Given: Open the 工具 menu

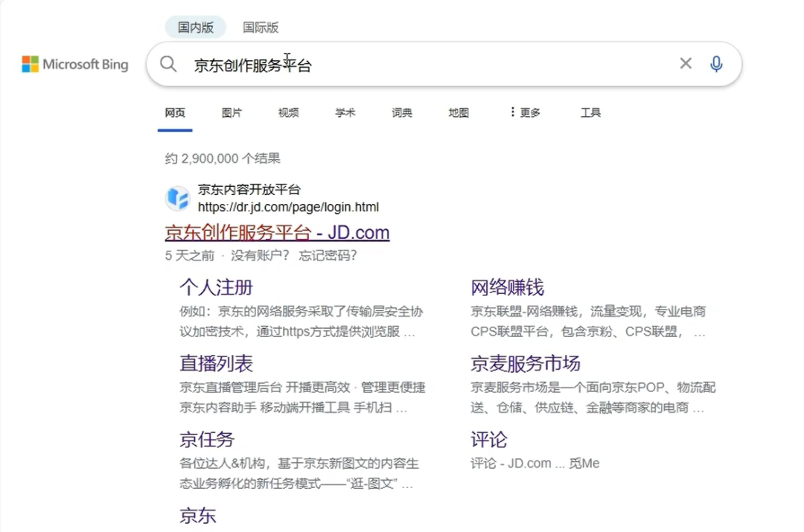Looking at the screenshot, I should pos(590,112).
